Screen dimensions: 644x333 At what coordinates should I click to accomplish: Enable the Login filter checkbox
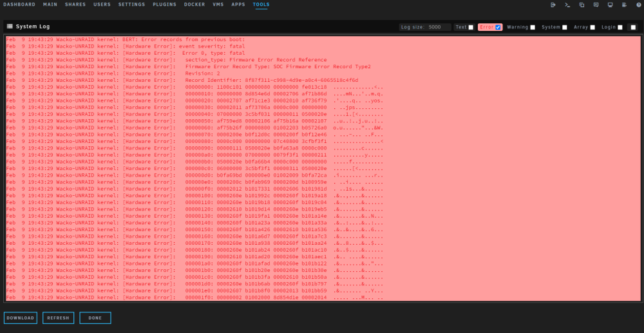[620, 28]
